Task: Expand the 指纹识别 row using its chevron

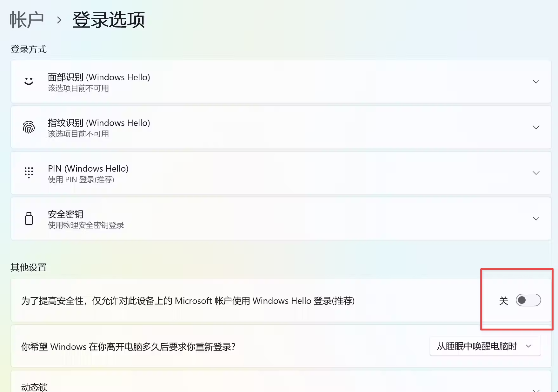Action: (x=536, y=127)
